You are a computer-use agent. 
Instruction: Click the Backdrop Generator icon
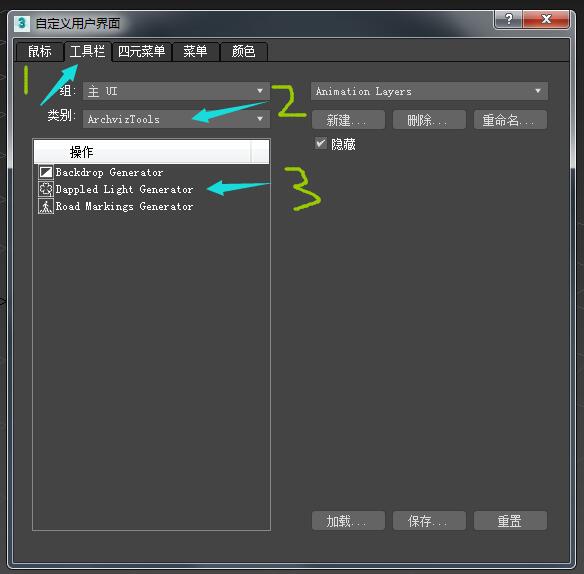pyautogui.click(x=46, y=172)
